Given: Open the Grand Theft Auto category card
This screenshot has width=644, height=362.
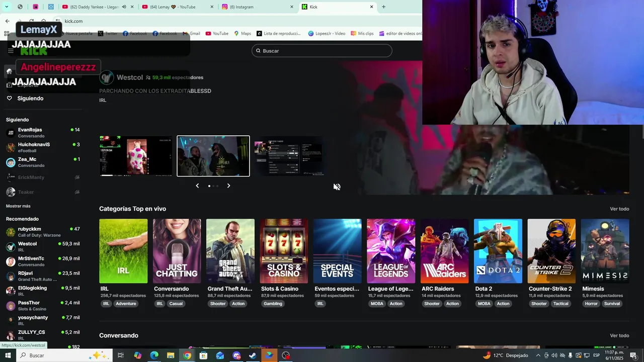Looking at the screenshot, I should 230,251.
